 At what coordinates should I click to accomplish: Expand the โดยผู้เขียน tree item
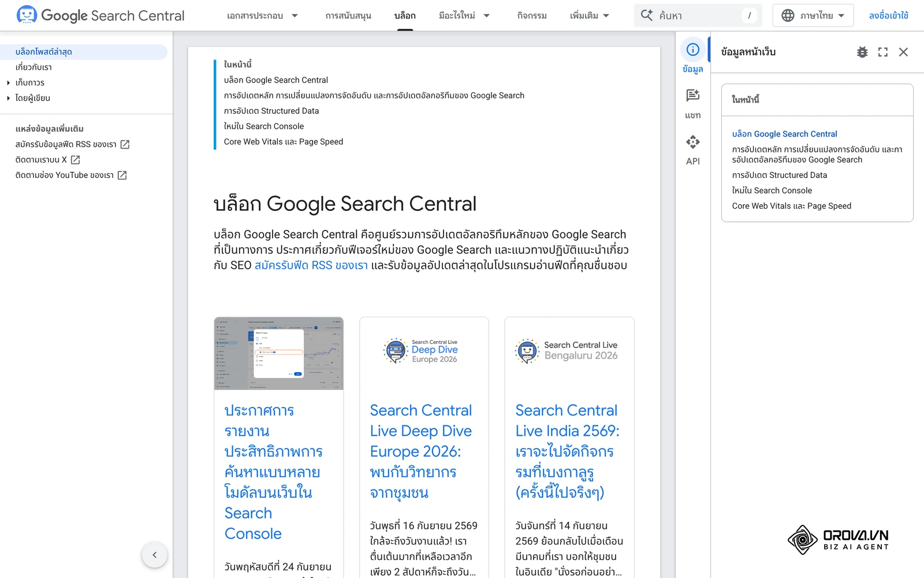pos(9,98)
